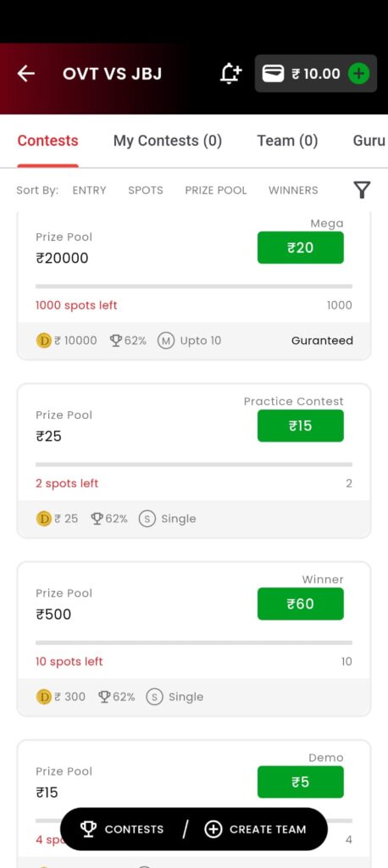This screenshot has width=388, height=868.
Task: Switch to My Contests (0) tab
Action: click(x=168, y=141)
